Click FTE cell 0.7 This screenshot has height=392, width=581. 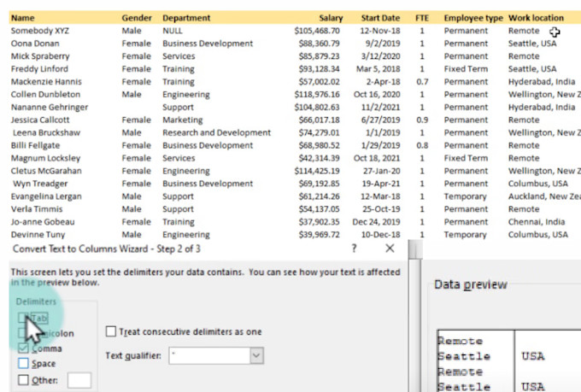(x=422, y=81)
